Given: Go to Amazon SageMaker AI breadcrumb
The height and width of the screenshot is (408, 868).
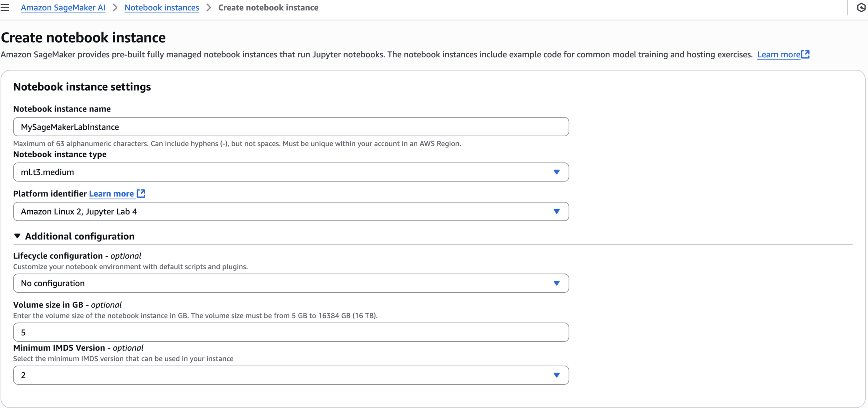Looking at the screenshot, I should [x=63, y=7].
